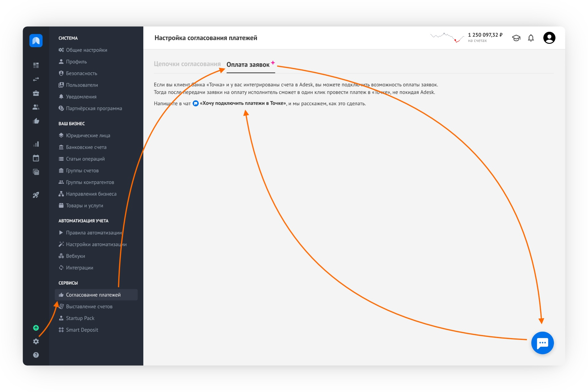Click the rocket icon in left rail

36,195
